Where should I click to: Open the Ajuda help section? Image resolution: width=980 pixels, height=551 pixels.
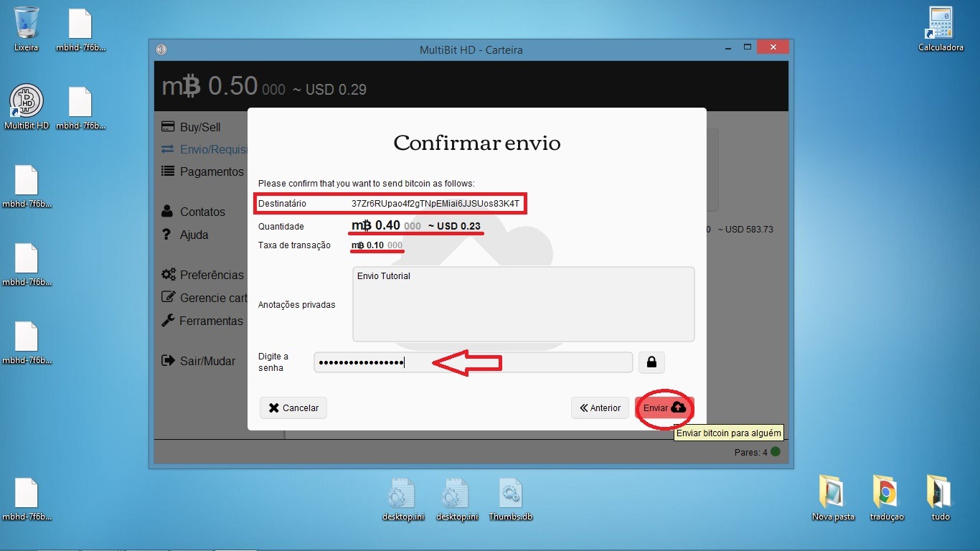[193, 235]
